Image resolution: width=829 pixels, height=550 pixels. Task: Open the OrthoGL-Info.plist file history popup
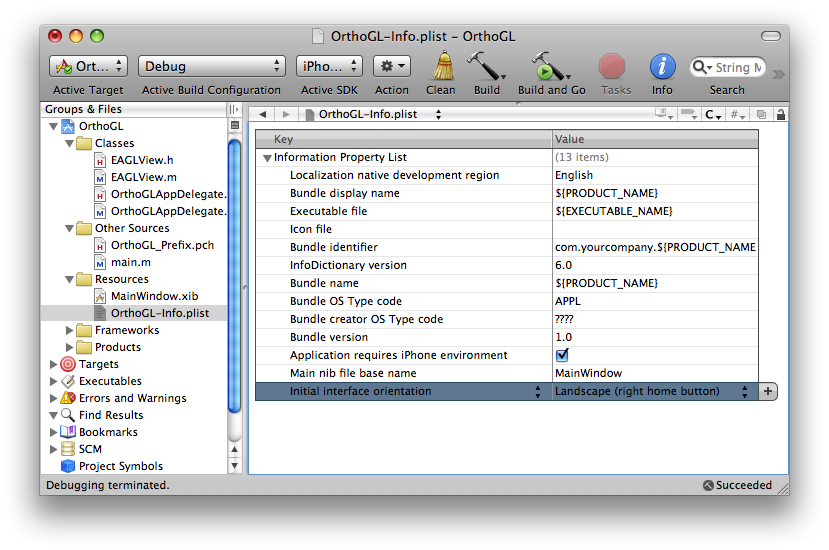(373, 114)
